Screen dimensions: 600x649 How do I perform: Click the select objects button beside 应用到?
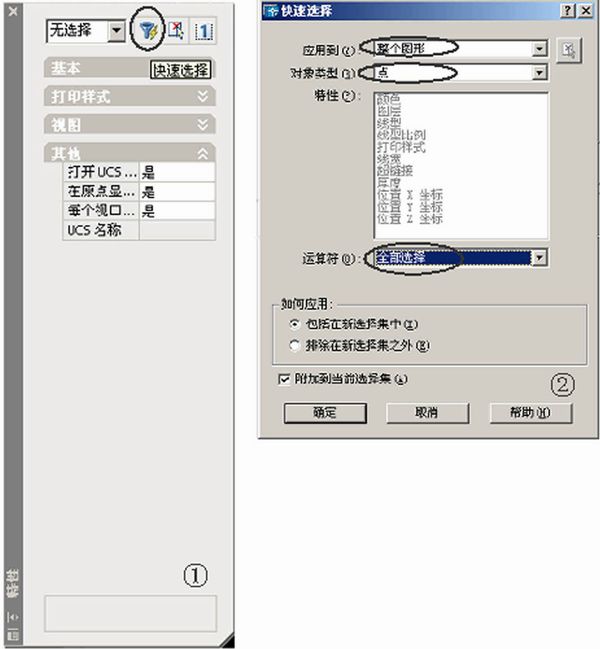[x=569, y=50]
